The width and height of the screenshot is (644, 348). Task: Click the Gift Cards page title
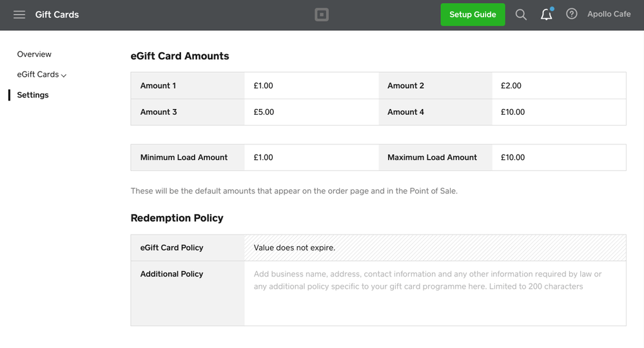coord(57,14)
